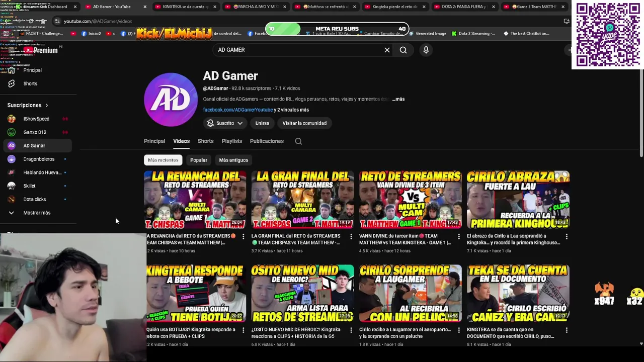644x362 pixels.
Task: Click the search magnifier button in YouTube
Action: (x=403, y=50)
